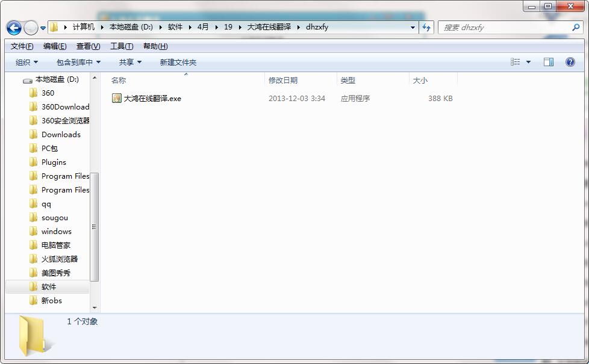The image size is (589, 364).
Task: Select the 火狐浏览器 folder in sidebar
Action: (59, 259)
